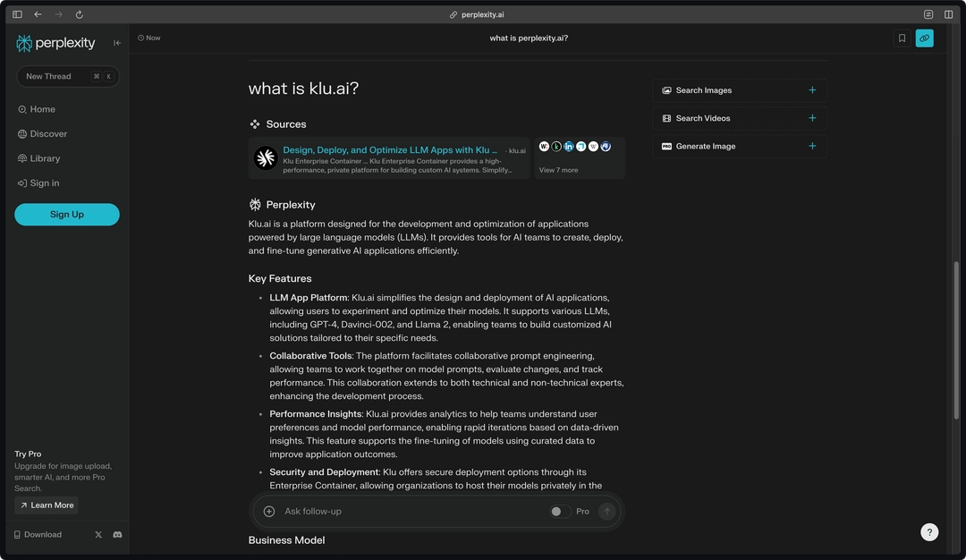Click the highlighted share link icon
The image size is (966, 560).
tap(924, 38)
